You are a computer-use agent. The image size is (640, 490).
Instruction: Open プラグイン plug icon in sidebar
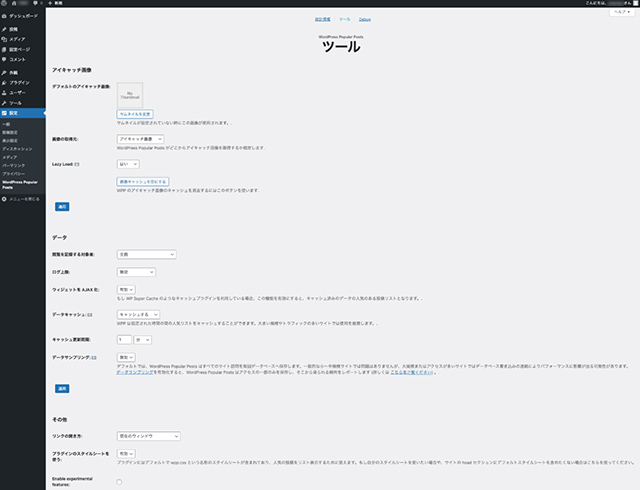coord(4,83)
